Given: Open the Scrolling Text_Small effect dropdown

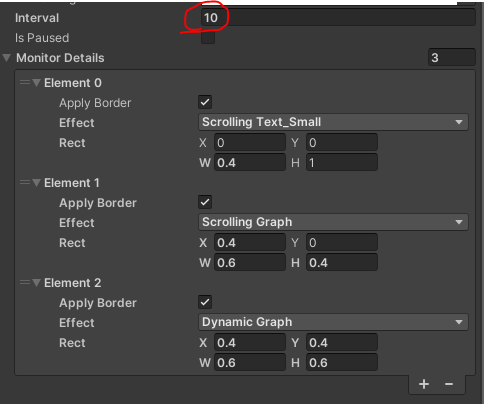Looking at the screenshot, I should 333,122.
